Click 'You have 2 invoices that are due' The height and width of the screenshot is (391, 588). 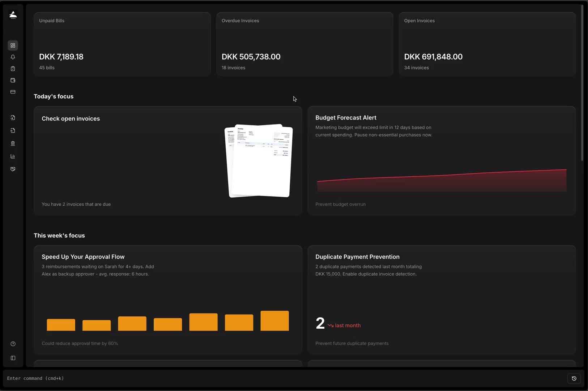click(76, 204)
